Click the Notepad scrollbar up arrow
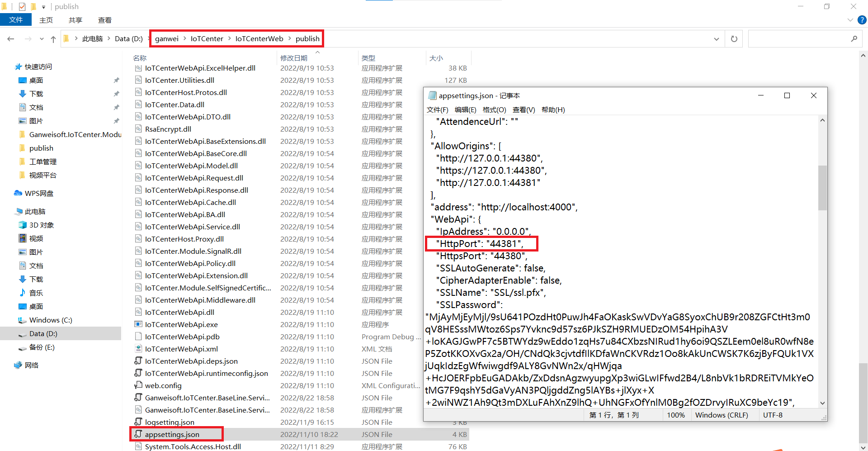 (822, 120)
